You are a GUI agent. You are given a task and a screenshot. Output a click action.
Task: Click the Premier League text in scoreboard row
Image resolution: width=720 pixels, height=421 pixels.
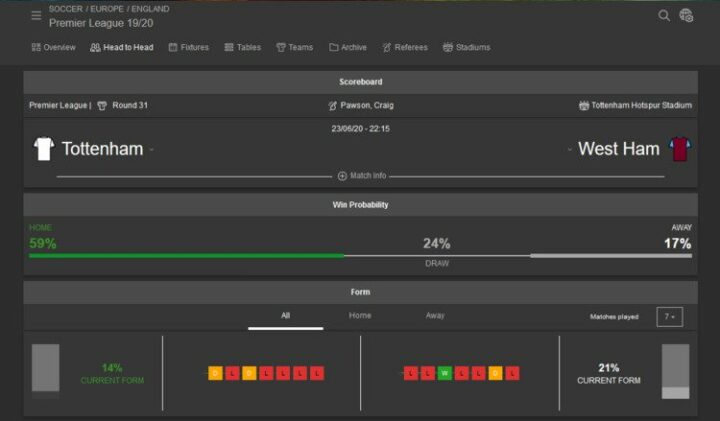tap(58, 106)
